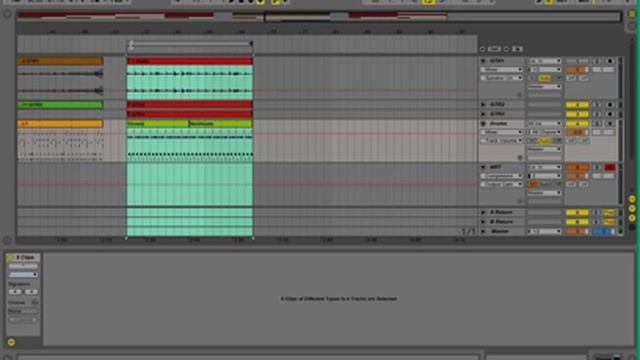Click the Drums track title
The image size is (640, 360).
point(498,123)
